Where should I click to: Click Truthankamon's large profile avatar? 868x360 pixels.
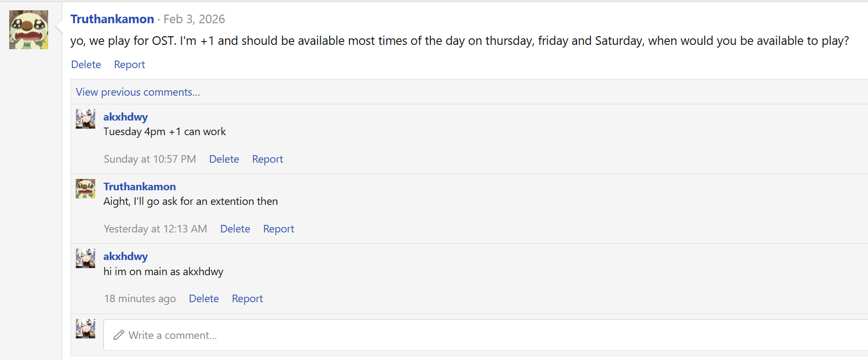point(29,30)
